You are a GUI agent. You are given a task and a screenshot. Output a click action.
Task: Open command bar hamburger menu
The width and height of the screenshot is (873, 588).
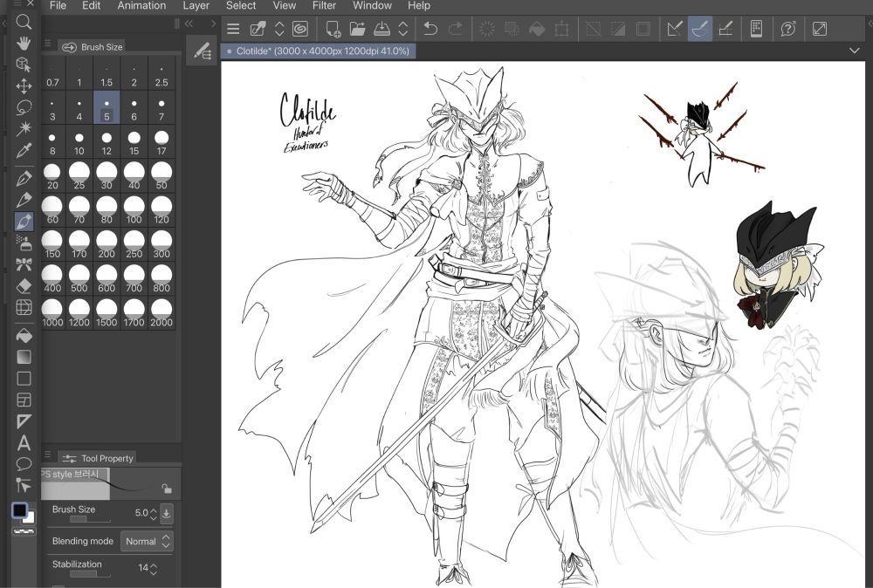click(233, 29)
